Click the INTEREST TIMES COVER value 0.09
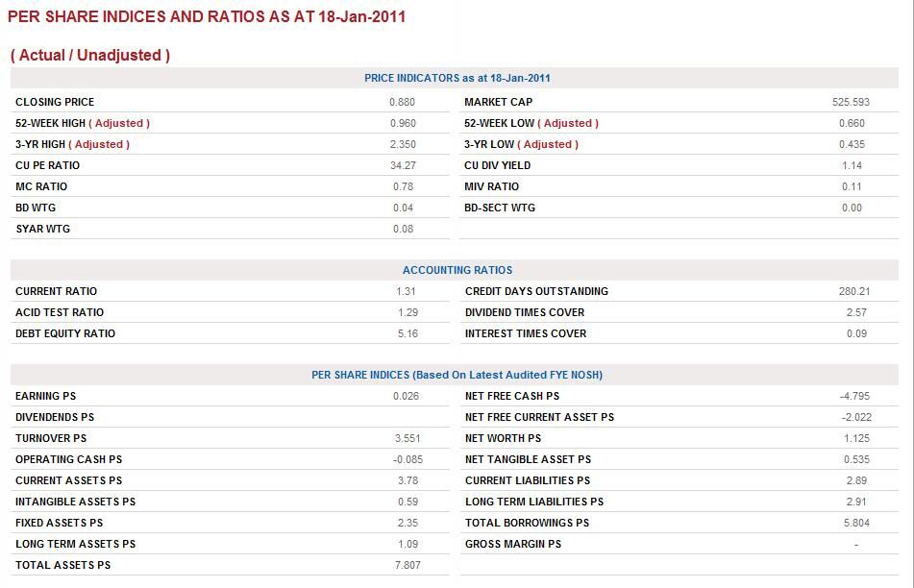 (x=855, y=333)
